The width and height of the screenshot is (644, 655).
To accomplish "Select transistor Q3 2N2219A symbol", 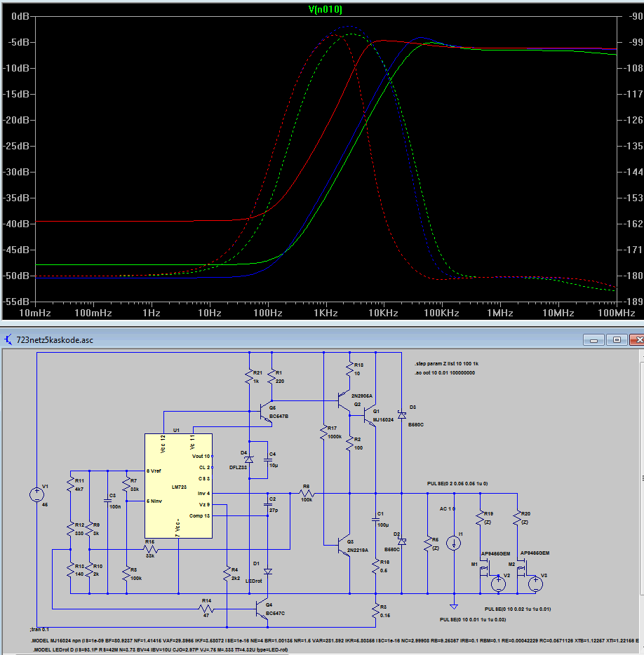I will pos(344,545).
